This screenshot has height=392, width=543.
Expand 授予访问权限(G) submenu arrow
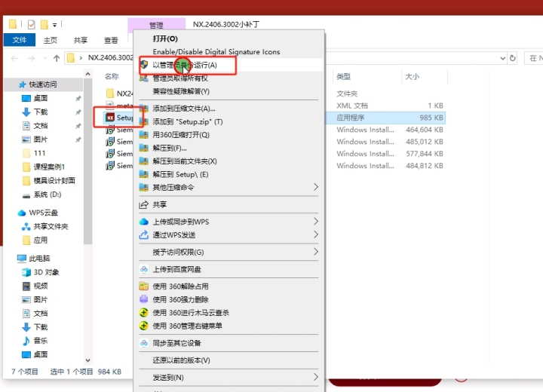pyautogui.click(x=315, y=252)
